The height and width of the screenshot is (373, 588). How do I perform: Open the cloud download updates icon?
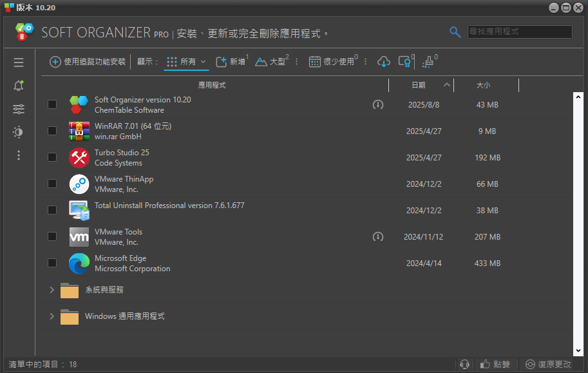coord(384,62)
